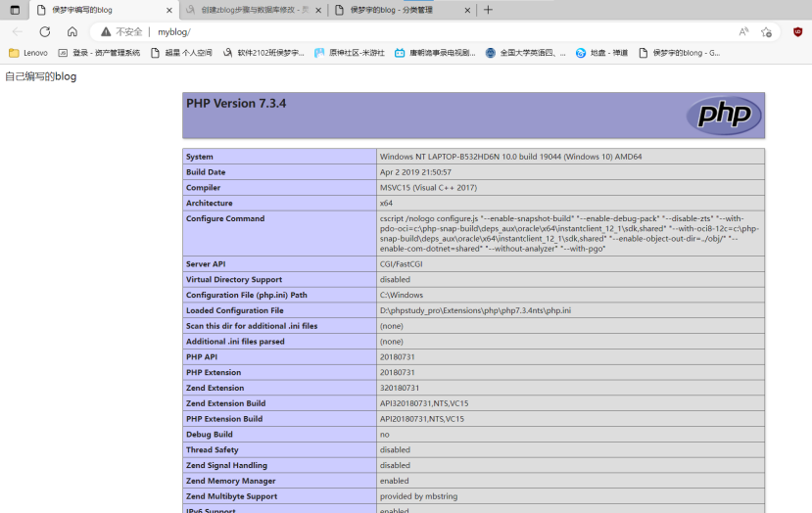Select the Thread Safety label
Viewport: 812px width, 513px height.
[213, 449]
